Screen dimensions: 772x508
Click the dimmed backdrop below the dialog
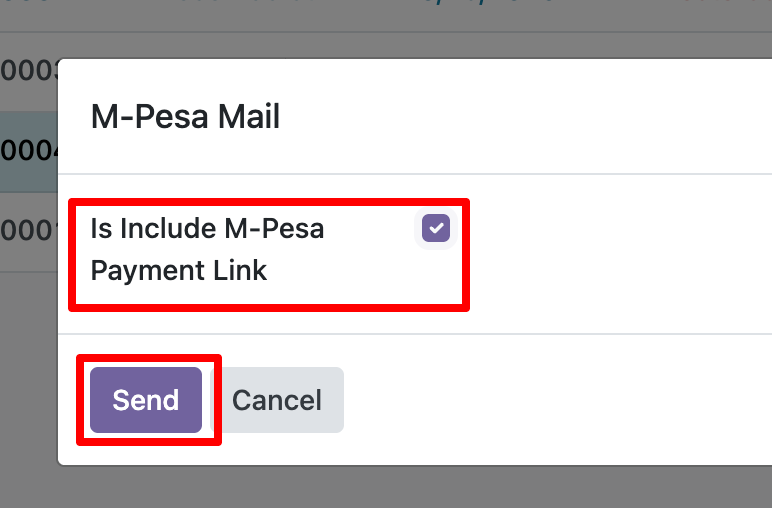click(x=400, y=488)
